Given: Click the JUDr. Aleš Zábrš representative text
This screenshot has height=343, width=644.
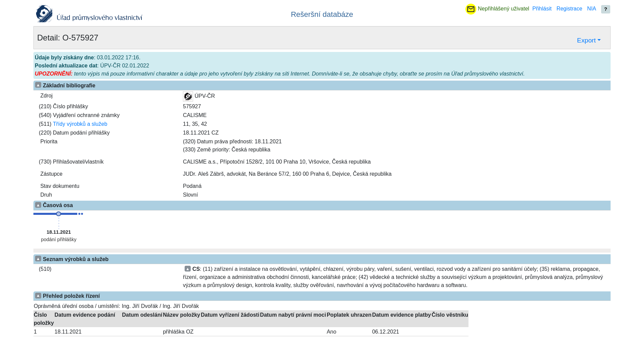Looking at the screenshot, I should point(287,174).
